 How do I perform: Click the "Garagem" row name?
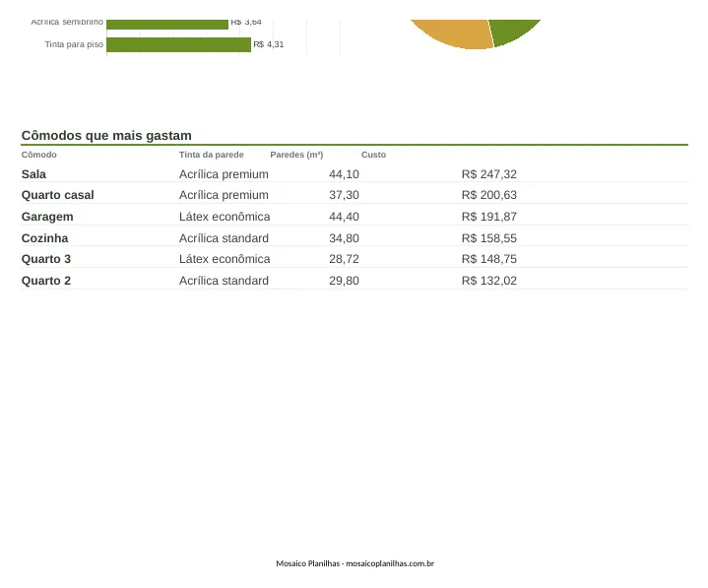click(47, 217)
